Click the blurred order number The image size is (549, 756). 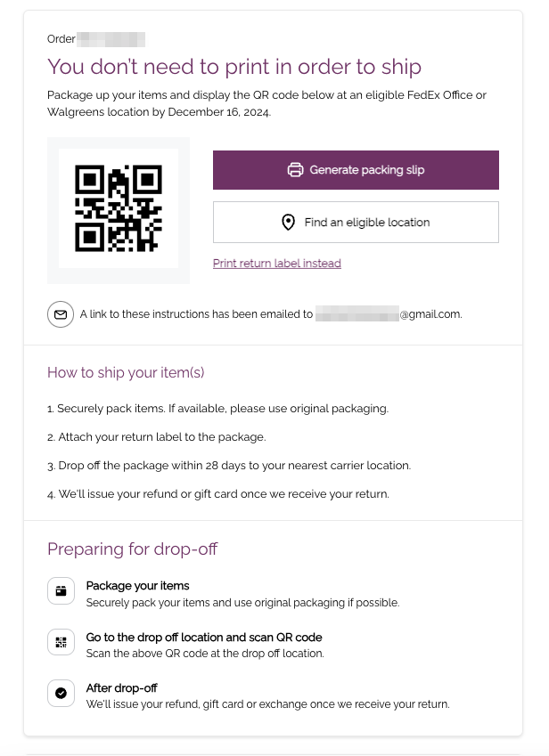click(111, 39)
